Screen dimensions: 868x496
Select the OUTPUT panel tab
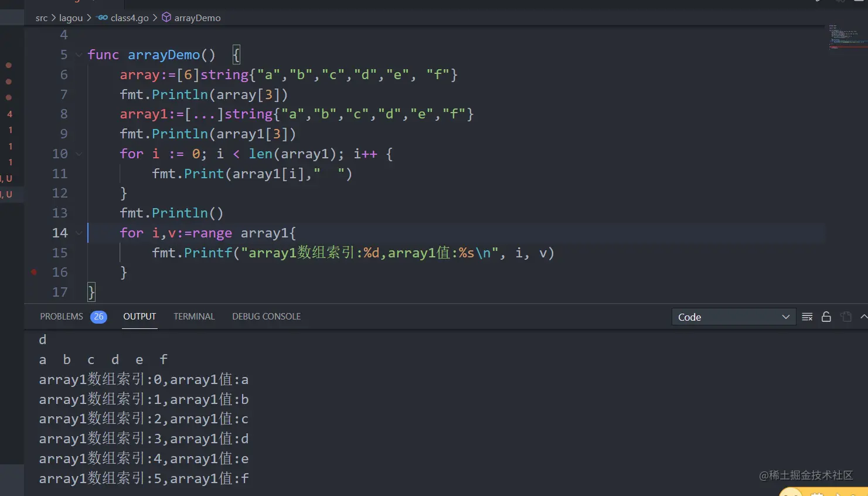click(x=139, y=317)
